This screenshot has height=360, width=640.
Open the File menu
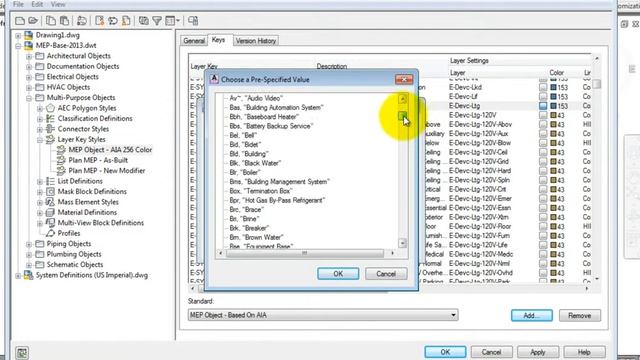point(18,4)
